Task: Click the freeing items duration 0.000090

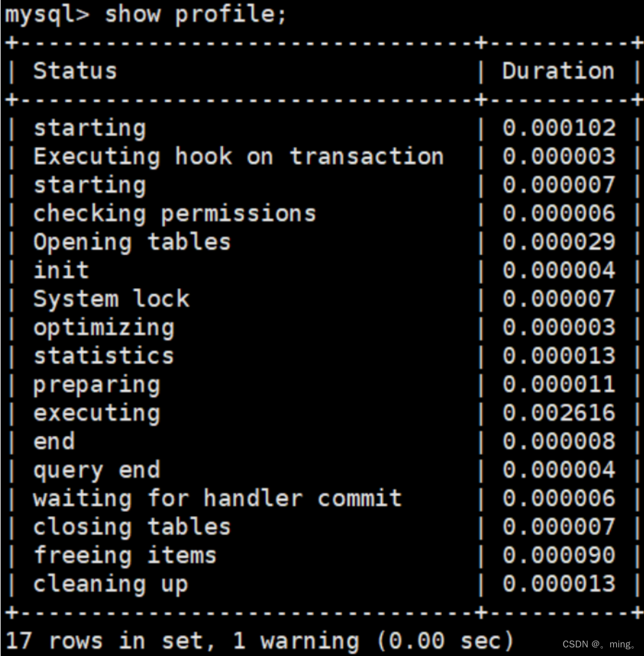Action: click(x=558, y=556)
